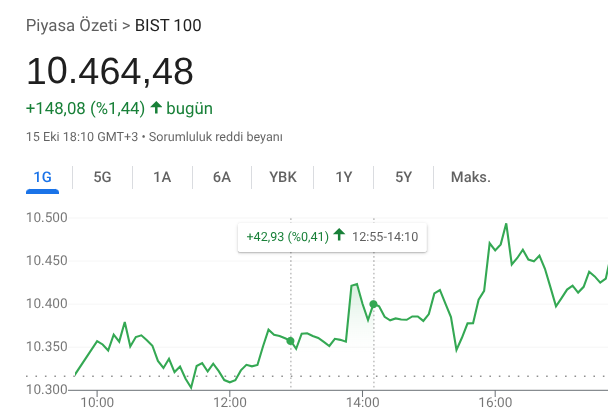
Task: Select the Maks. range tab
Action: click(470, 178)
